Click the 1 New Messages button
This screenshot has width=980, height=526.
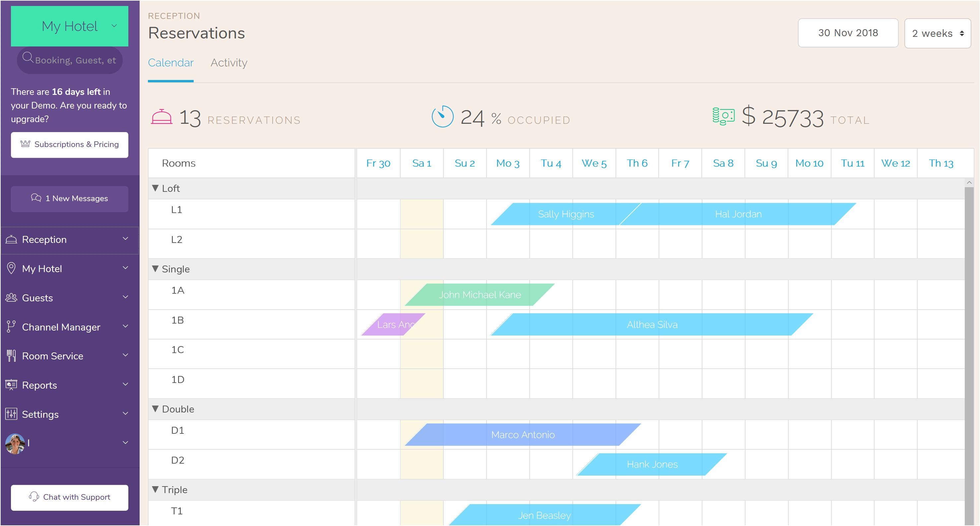pyautogui.click(x=69, y=198)
